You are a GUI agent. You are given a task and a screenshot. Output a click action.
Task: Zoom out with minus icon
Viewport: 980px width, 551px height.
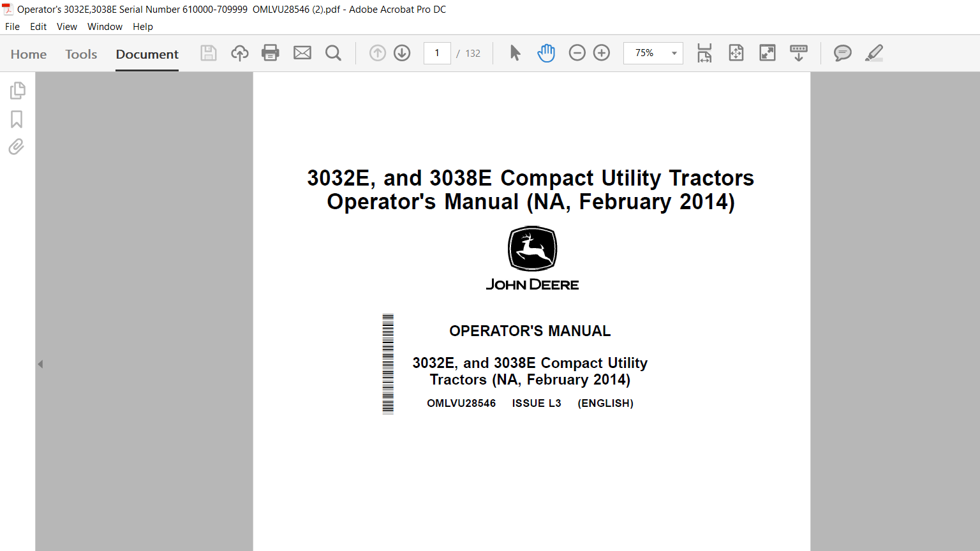click(577, 53)
